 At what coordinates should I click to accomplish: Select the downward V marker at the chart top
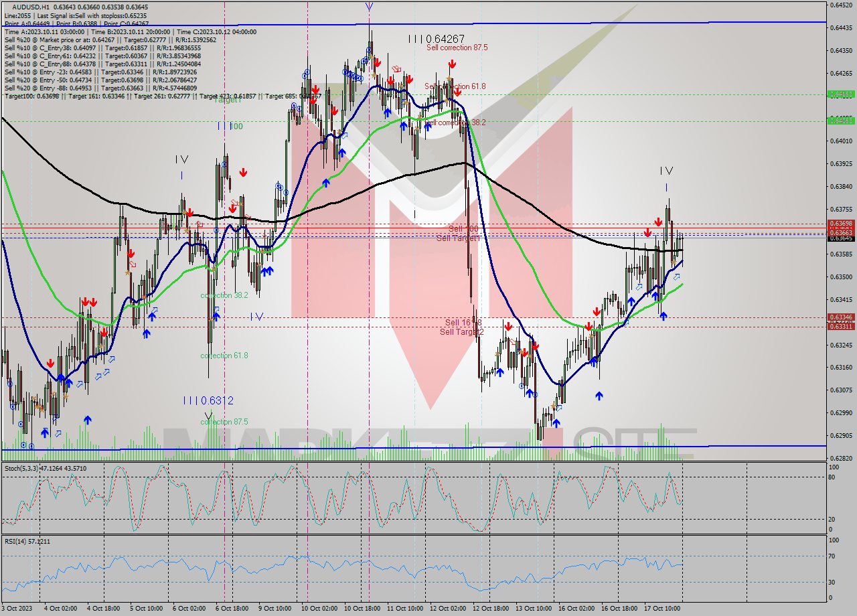pyautogui.click(x=370, y=7)
